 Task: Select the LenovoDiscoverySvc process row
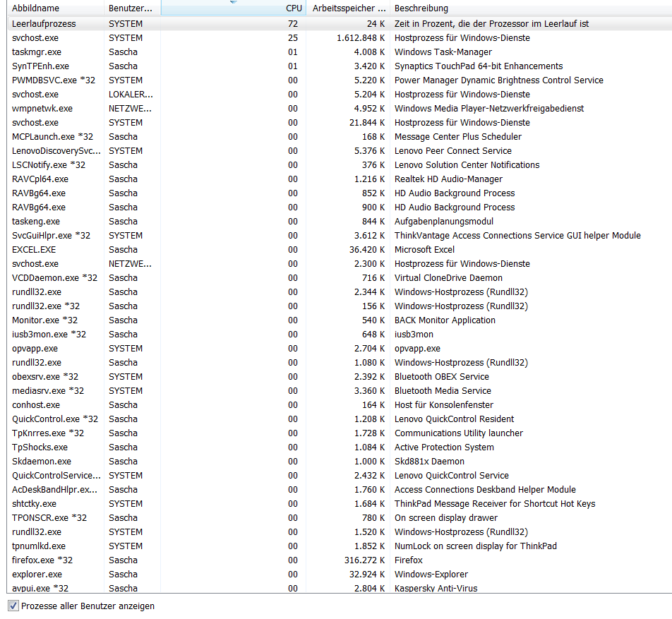tap(340, 151)
